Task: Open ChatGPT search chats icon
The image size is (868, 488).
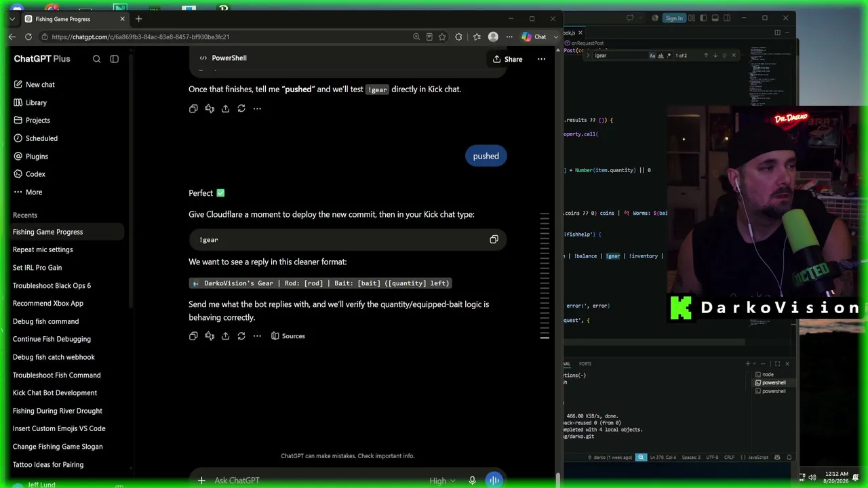Action: pos(96,59)
